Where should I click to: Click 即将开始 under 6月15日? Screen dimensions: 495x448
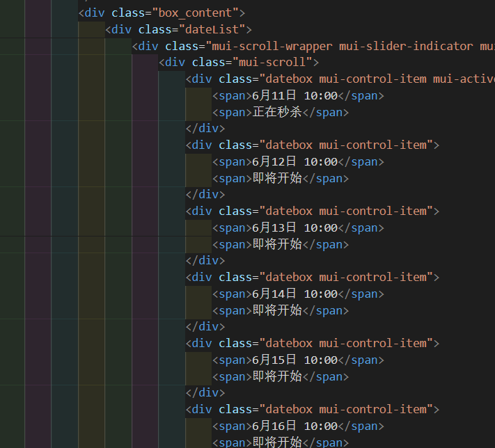[x=277, y=377]
